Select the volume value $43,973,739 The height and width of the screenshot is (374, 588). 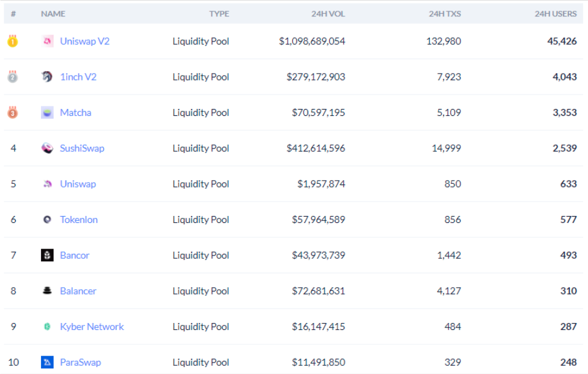coord(319,255)
